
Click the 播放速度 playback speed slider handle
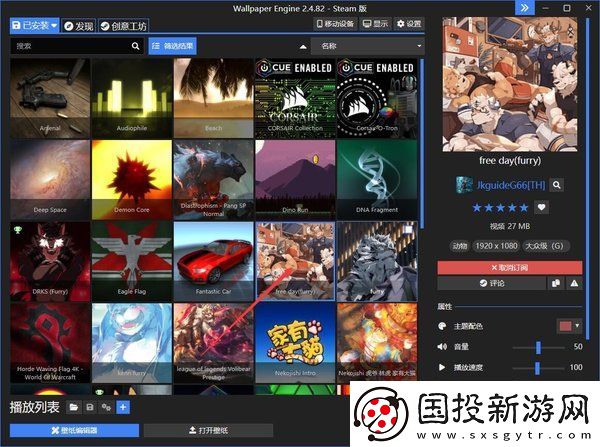[537, 368]
